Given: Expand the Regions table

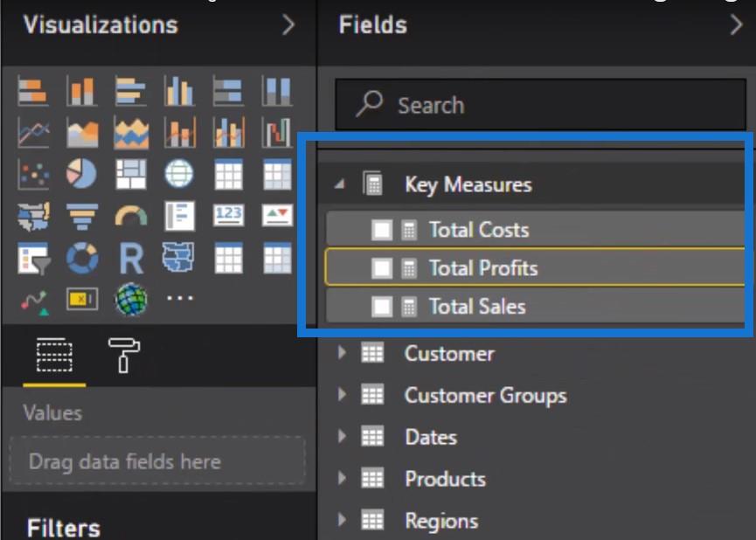Looking at the screenshot, I should point(342,520).
